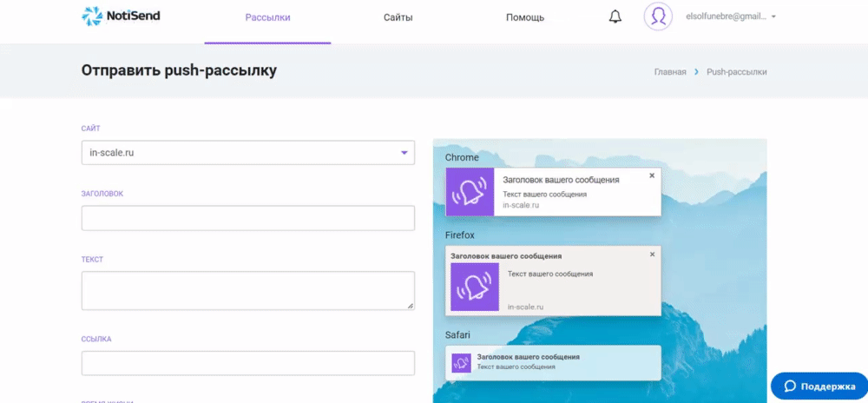
Task: Click into the Текст textarea
Action: (247, 290)
